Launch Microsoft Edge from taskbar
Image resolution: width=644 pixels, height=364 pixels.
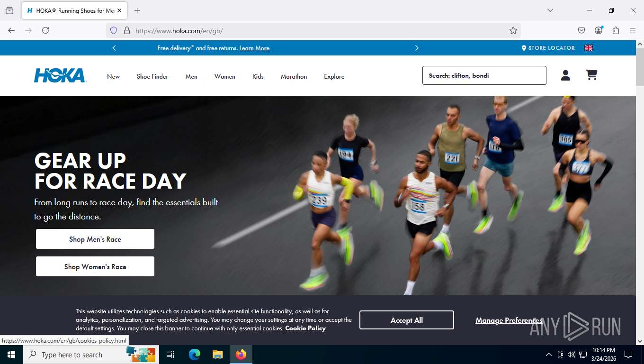point(194,355)
